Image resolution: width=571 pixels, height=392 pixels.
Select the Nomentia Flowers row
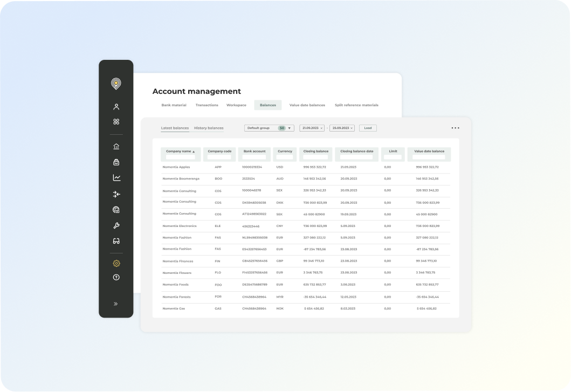[306, 273]
